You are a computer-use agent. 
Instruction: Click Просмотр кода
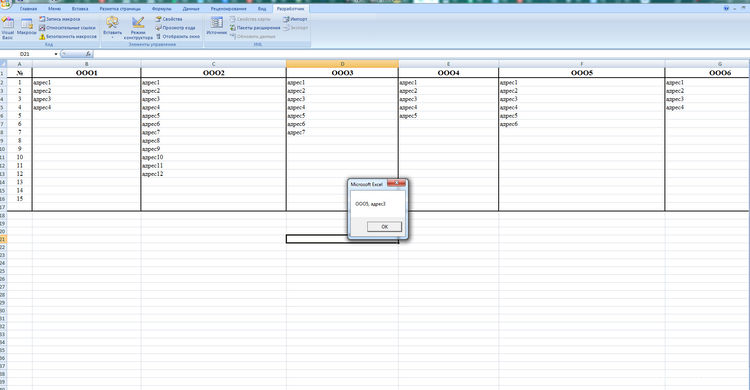click(x=175, y=28)
